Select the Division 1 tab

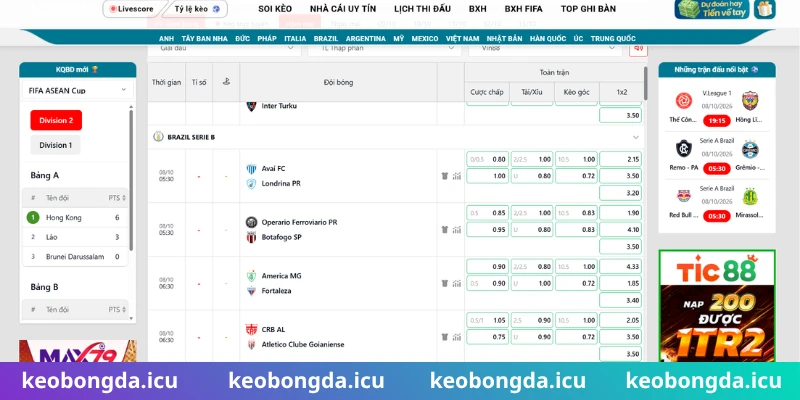tap(56, 145)
